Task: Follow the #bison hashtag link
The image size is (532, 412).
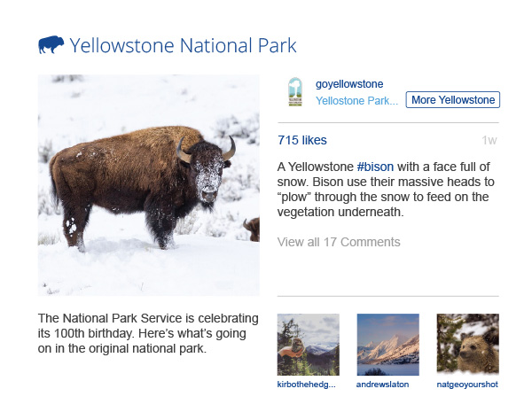Action: tap(375, 167)
